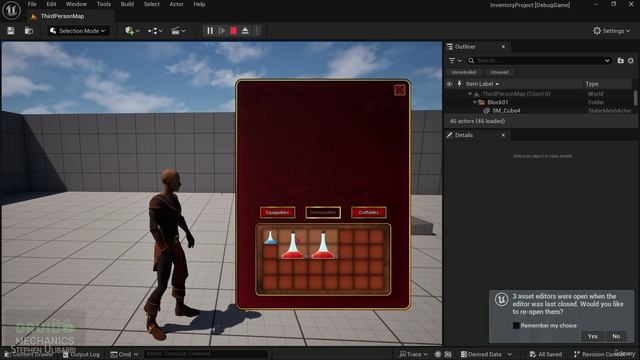Click the visibility eye column header
Screen dimensions: 640x360
tap(449, 84)
